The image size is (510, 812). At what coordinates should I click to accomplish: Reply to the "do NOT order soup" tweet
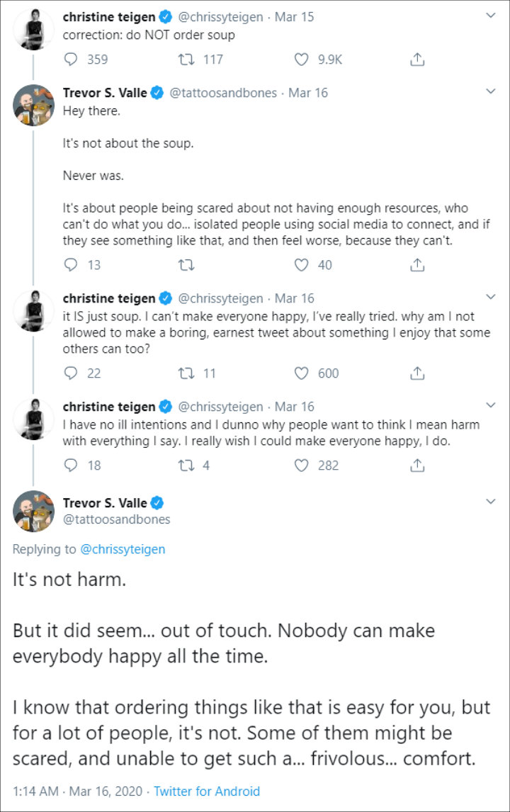coord(70,60)
